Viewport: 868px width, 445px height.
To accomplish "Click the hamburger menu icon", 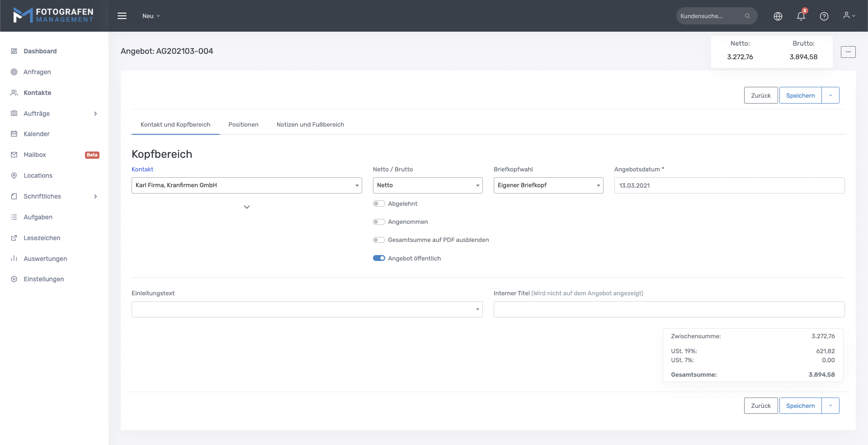I will (122, 16).
